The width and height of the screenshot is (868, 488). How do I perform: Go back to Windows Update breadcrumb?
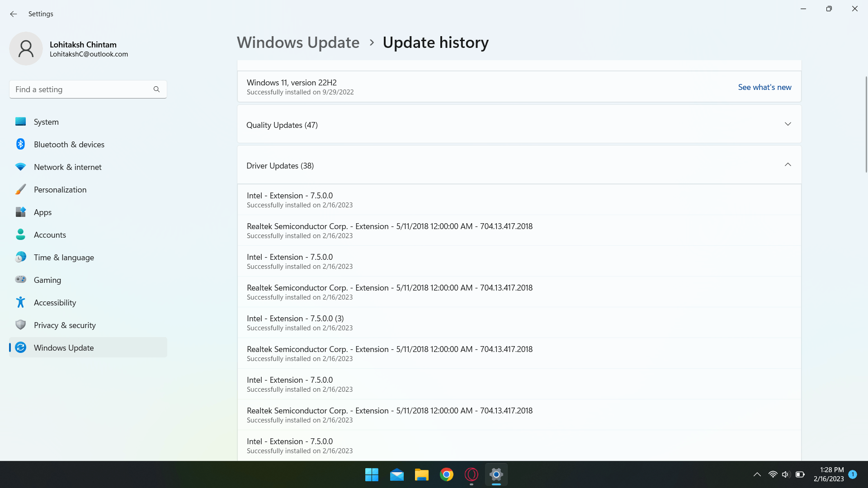pyautogui.click(x=298, y=42)
